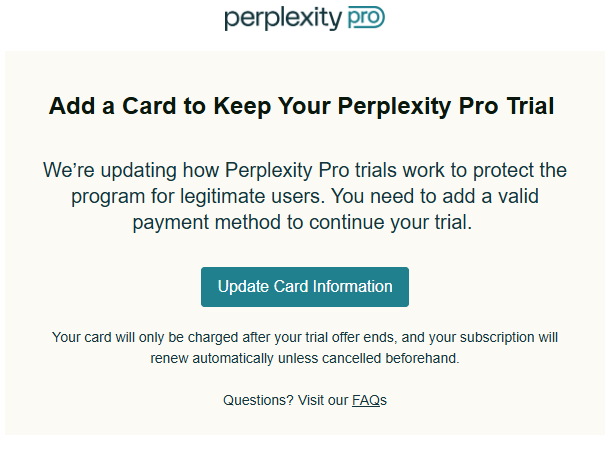The image size is (611, 449).
Task: Click the "Questions?" text near the bottom
Action: [x=258, y=400]
